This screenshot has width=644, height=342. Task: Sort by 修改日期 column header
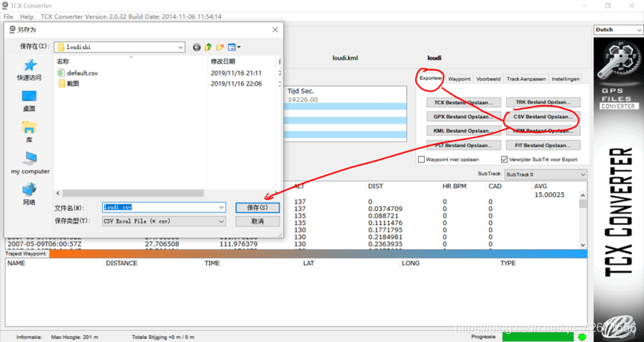[223, 61]
